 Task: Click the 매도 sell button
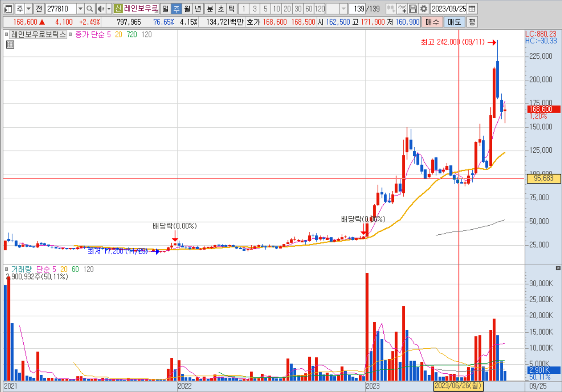click(x=454, y=22)
